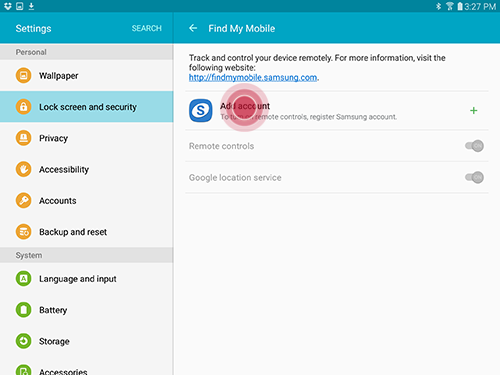Tap the Add account entry
This screenshot has height=375, width=500.
pyautogui.click(x=337, y=110)
